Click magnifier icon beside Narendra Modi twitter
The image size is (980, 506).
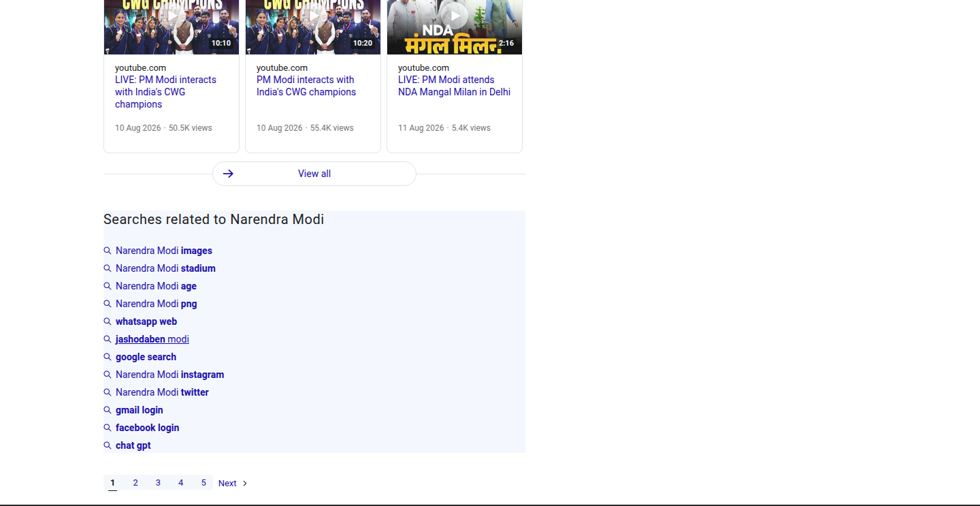coord(108,392)
